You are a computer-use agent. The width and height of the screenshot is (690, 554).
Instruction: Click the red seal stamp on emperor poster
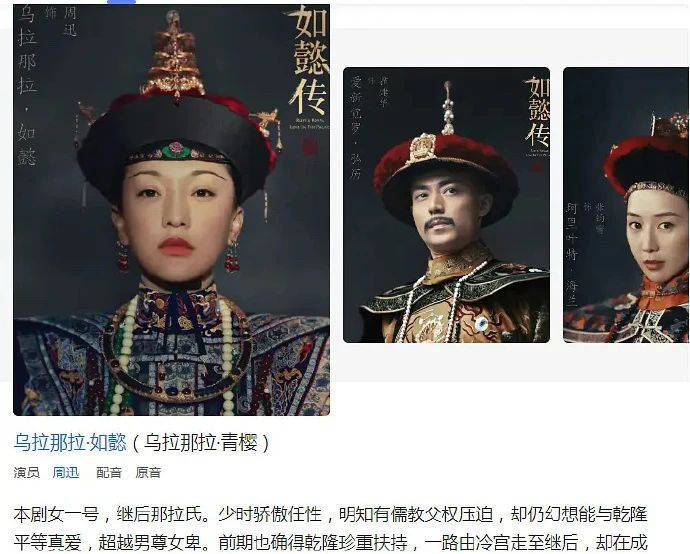click(537, 167)
